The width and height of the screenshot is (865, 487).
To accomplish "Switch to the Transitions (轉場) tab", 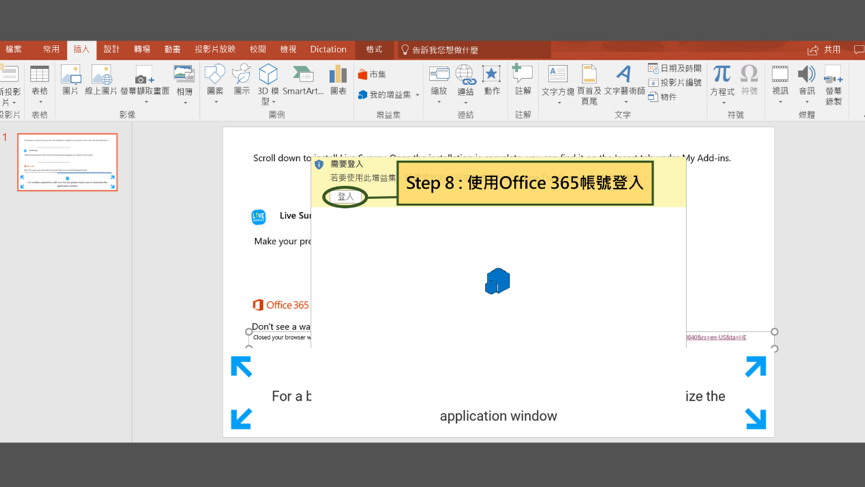I will tap(142, 49).
